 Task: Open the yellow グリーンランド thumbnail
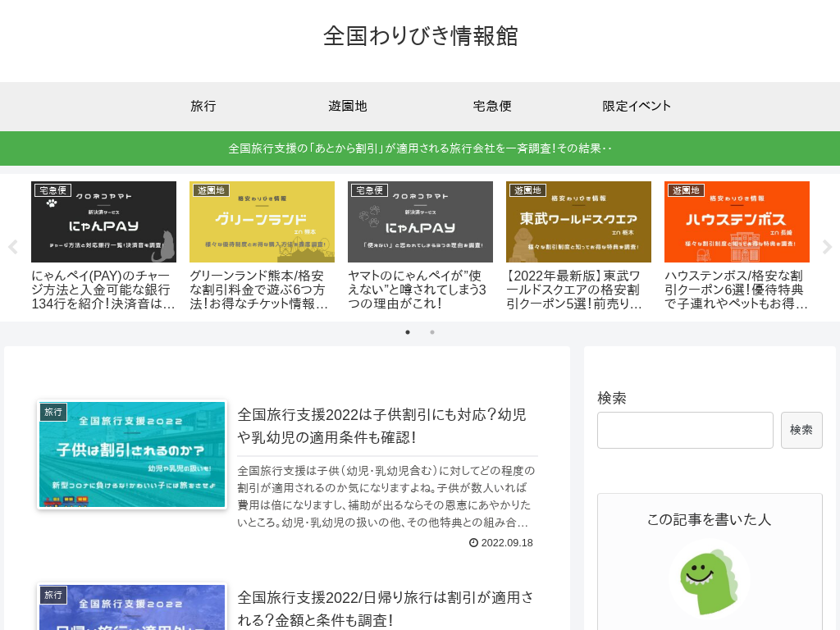point(262,221)
